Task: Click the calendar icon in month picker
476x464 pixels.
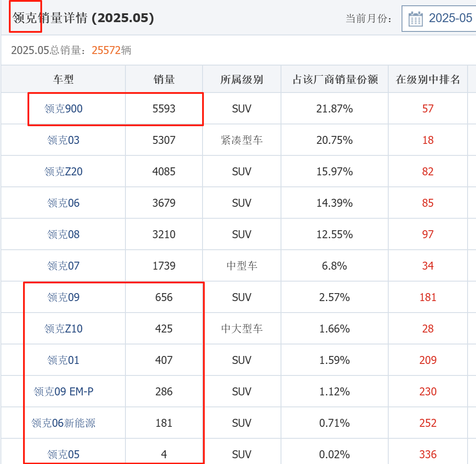Action: point(416,19)
